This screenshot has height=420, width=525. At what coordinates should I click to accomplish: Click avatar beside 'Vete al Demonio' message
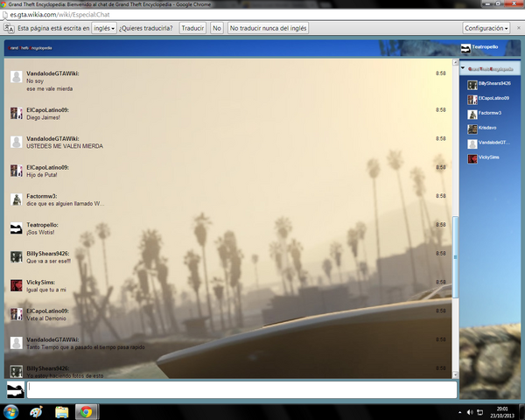(x=17, y=314)
